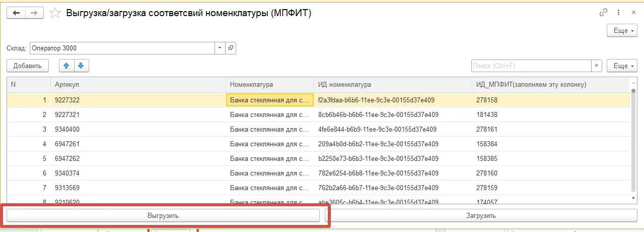Click the back navigation arrow

[x=16, y=13]
